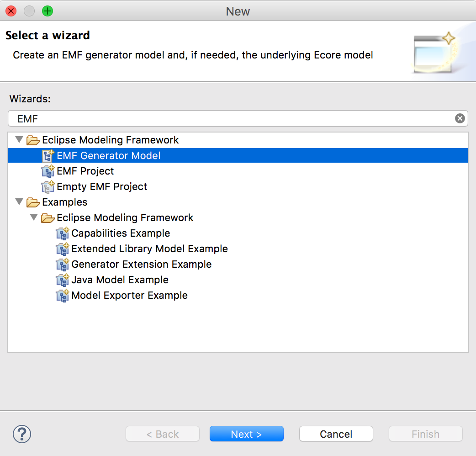Click the Java Model Example icon

63,280
